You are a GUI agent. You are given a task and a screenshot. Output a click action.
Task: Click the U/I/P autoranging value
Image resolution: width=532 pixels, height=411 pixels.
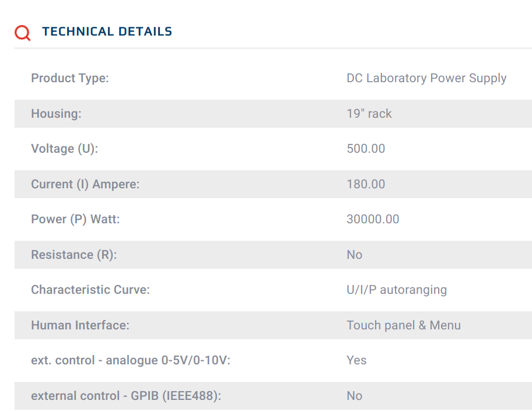397,290
